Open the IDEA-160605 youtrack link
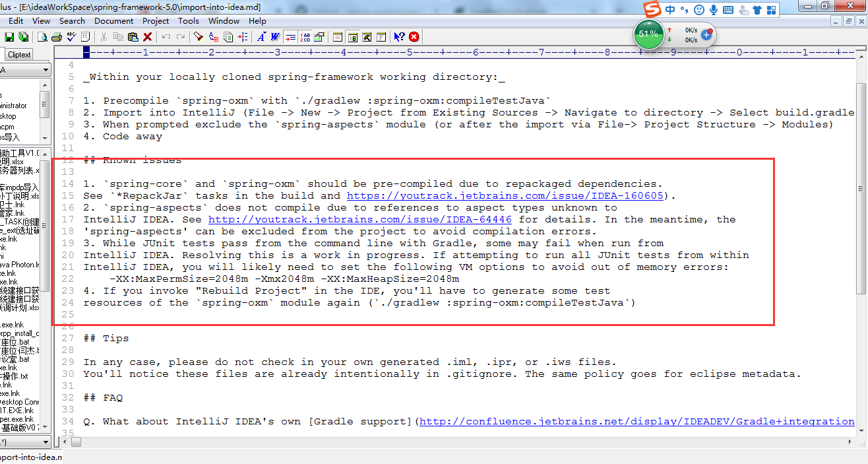Viewport: 868px width, 464px height. (x=505, y=196)
